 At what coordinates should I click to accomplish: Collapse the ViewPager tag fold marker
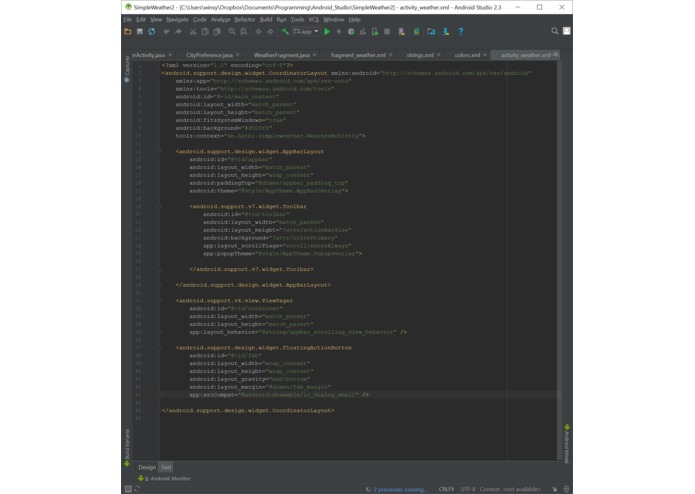(x=159, y=300)
